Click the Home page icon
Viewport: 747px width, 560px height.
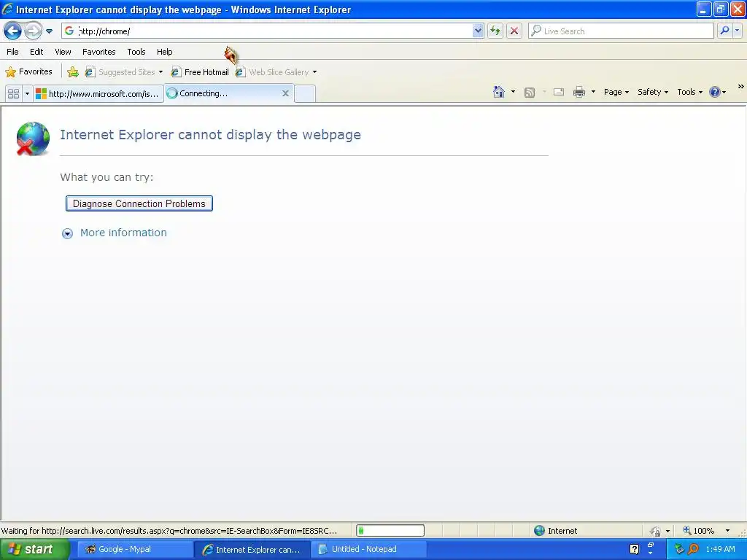tap(499, 92)
